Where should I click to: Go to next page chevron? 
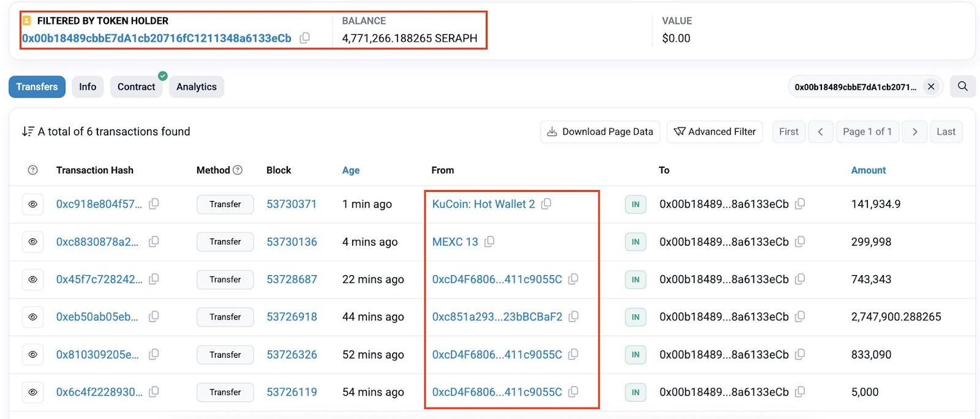pyautogui.click(x=914, y=132)
